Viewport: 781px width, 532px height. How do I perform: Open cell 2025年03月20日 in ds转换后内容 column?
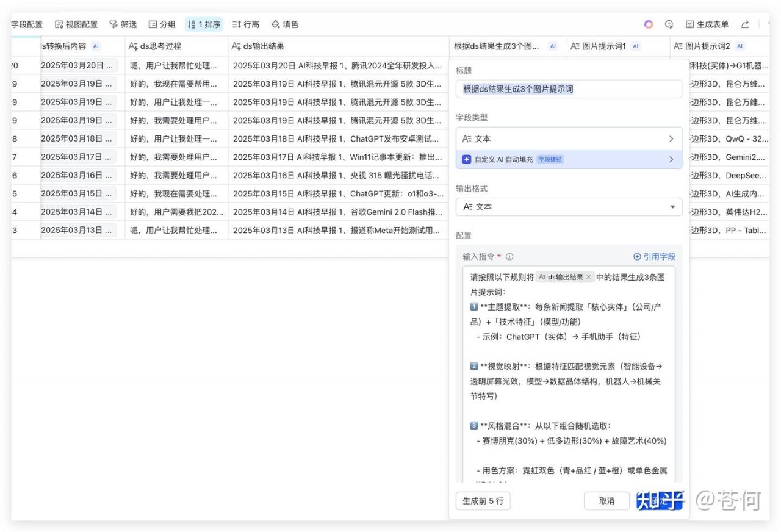[x=83, y=65]
